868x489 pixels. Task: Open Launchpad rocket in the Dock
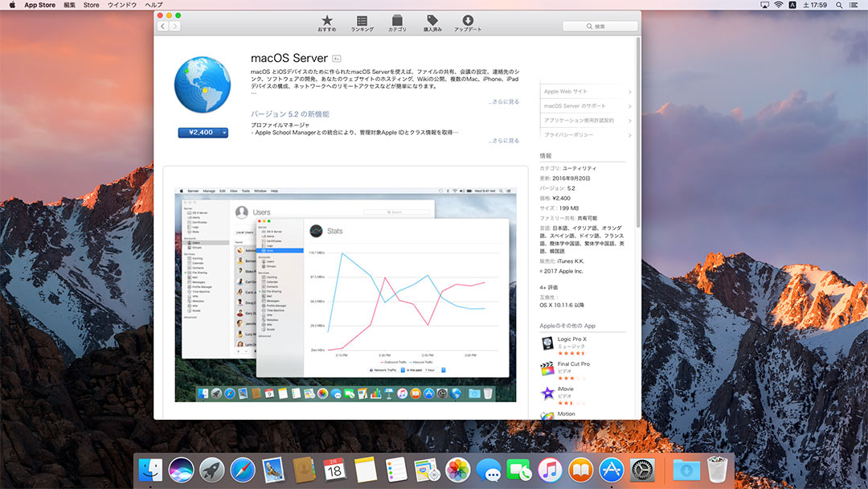(x=212, y=471)
